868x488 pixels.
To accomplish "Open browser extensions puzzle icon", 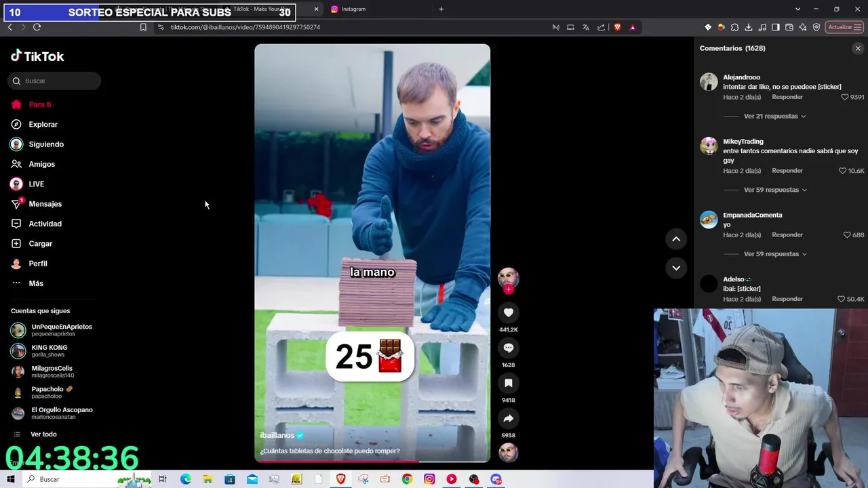I will coord(735,27).
